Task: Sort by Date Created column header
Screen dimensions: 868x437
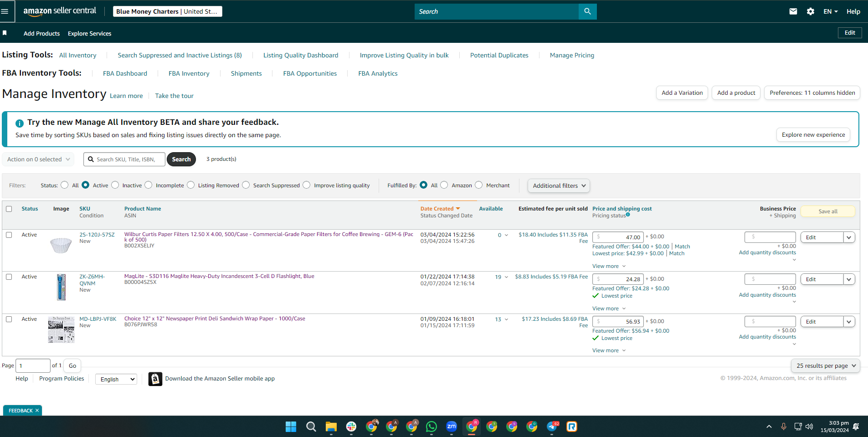Action: pos(440,209)
